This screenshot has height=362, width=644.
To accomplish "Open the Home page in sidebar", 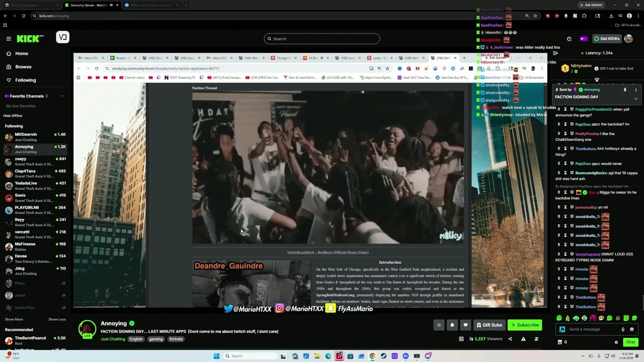I will point(22,53).
